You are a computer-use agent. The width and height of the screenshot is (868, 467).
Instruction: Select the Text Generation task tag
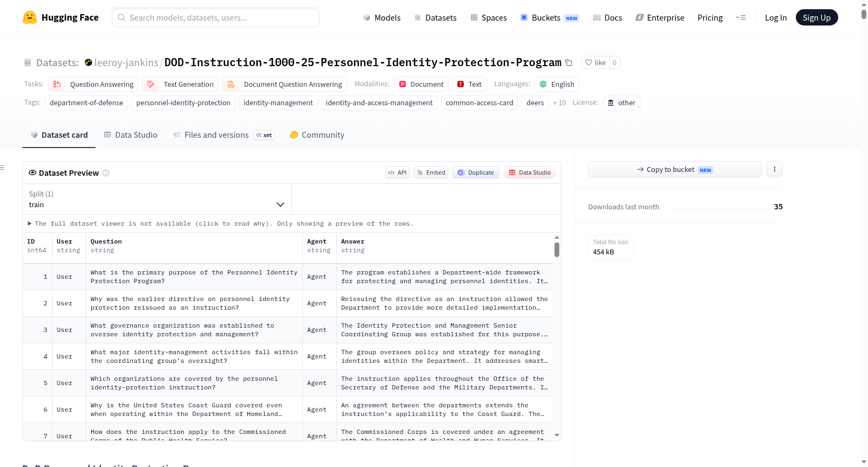tap(180, 84)
